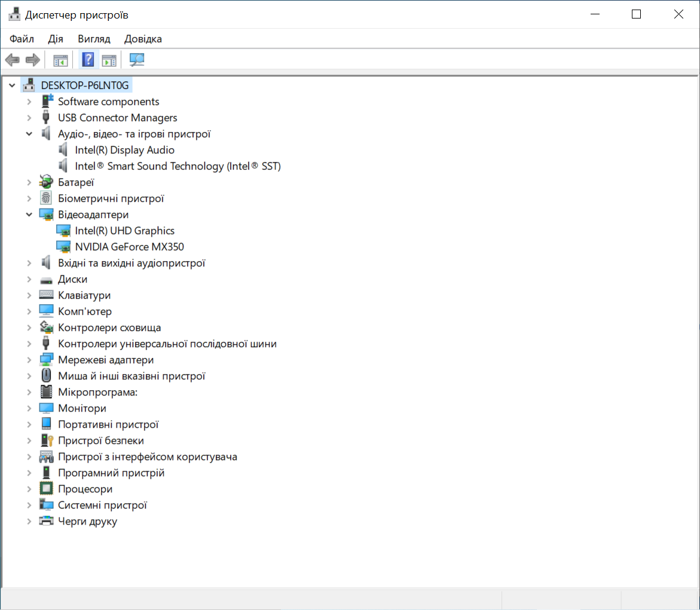Click the Forward arrow toolbar icon
The height and width of the screenshot is (610, 700).
(x=33, y=60)
